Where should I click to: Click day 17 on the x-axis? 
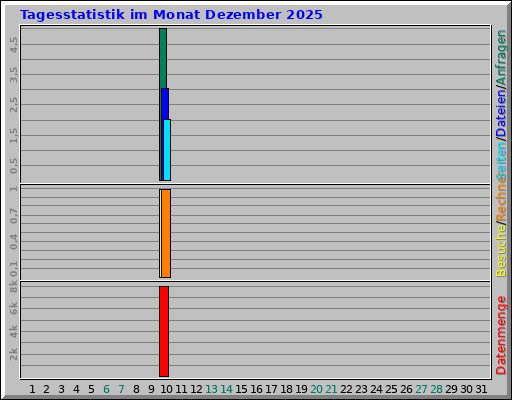coord(271,389)
